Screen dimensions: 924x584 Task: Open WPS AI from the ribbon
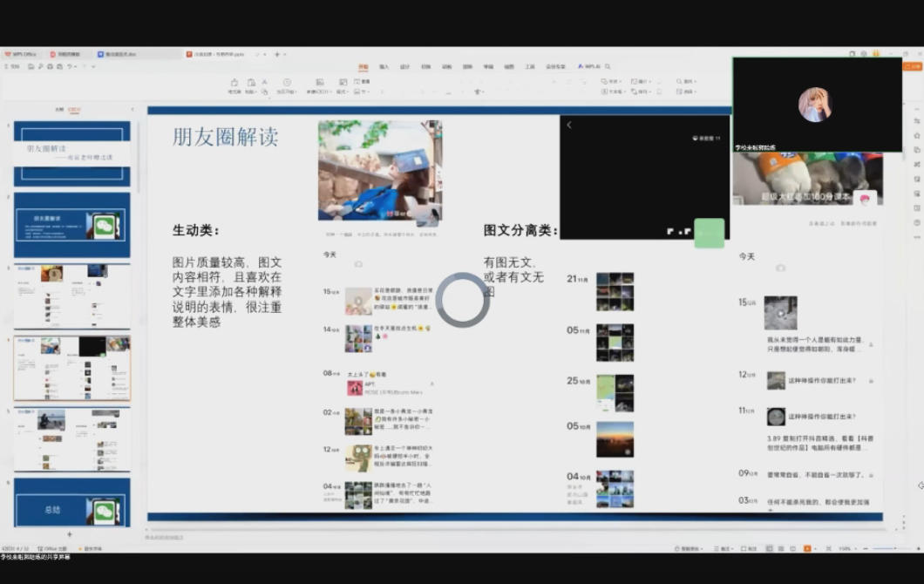(x=591, y=66)
